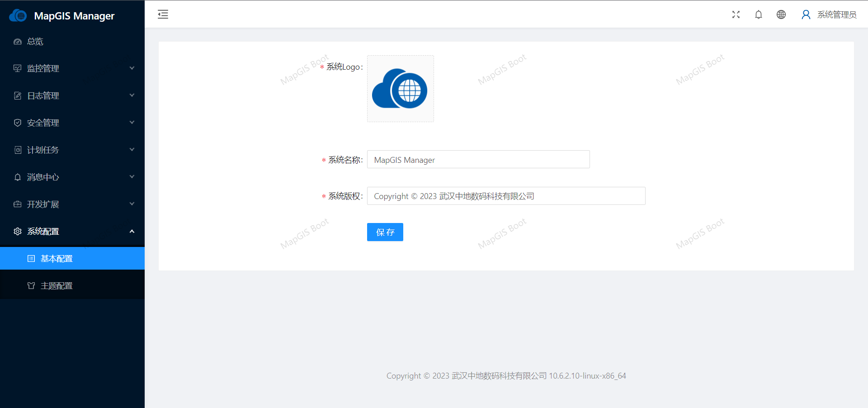Click the 开发扩展 menu label
The width and height of the screenshot is (868, 408).
click(x=43, y=204)
